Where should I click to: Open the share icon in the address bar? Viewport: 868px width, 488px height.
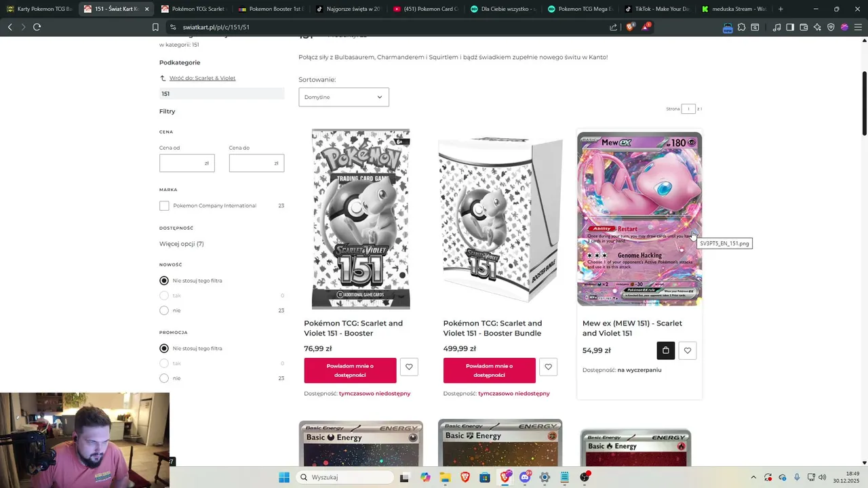614,27
